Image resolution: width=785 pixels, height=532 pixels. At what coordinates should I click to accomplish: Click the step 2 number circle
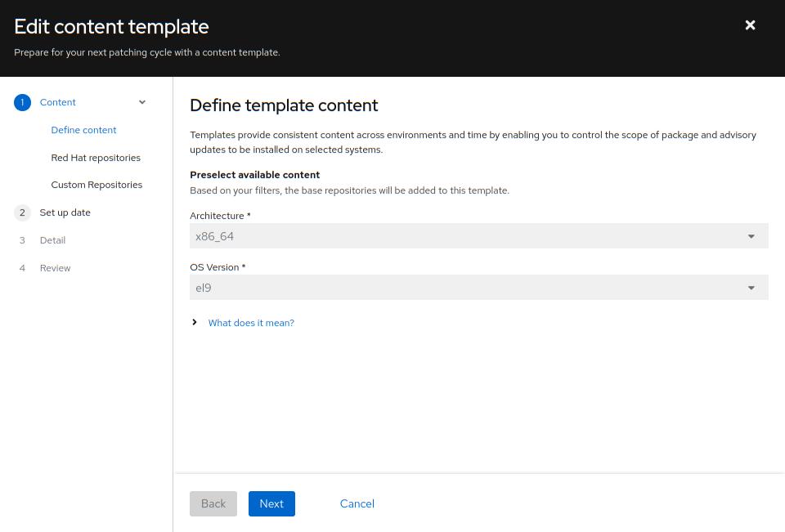(x=22, y=212)
